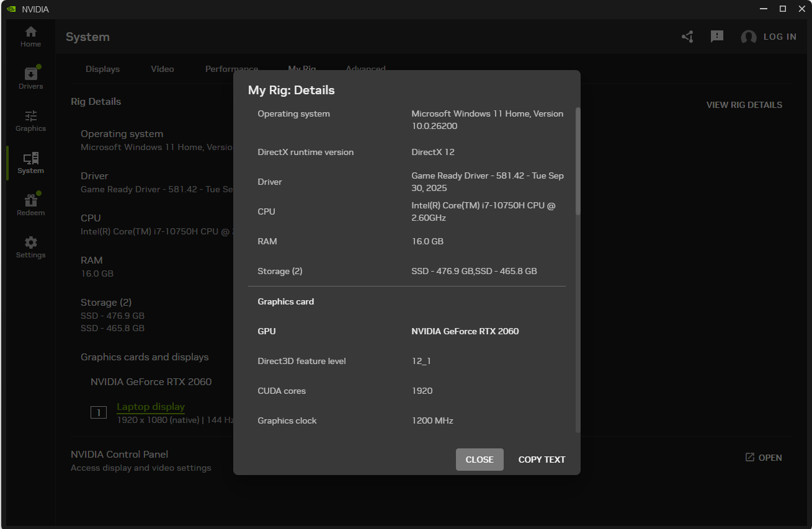The height and width of the screenshot is (529, 812).
Task: Click OPEN for NVIDIA Control Panel
Action: [770, 458]
